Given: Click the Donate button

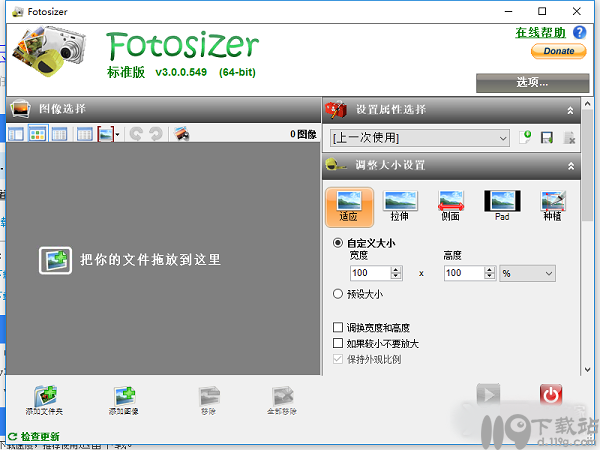Looking at the screenshot, I should click(559, 51).
